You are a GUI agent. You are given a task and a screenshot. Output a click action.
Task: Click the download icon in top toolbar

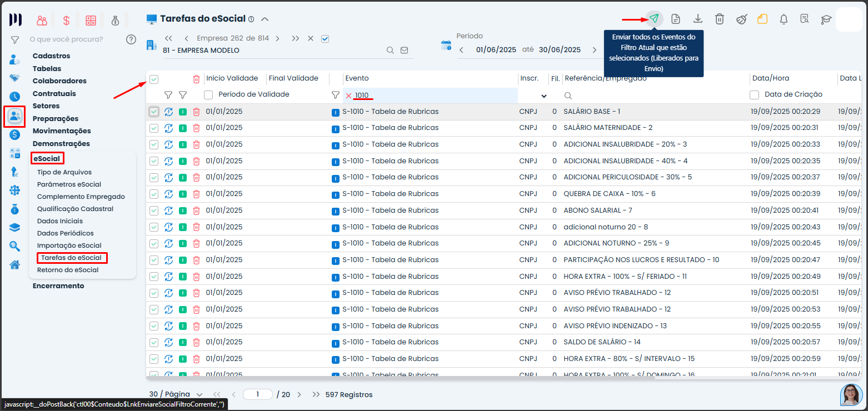[x=697, y=19]
